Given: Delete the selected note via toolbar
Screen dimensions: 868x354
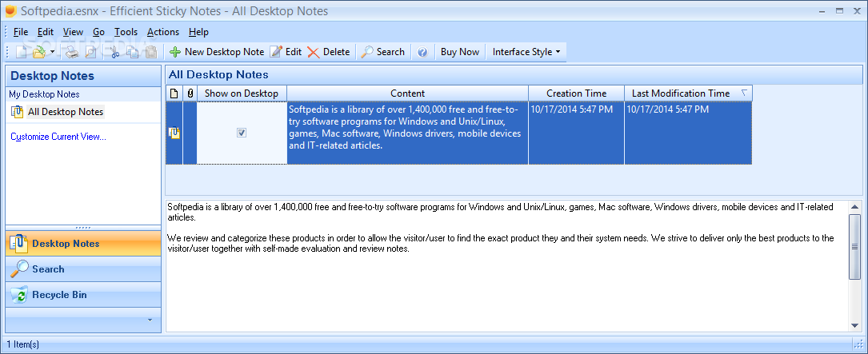Looking at the screenshot, I should tap(329, 52).
